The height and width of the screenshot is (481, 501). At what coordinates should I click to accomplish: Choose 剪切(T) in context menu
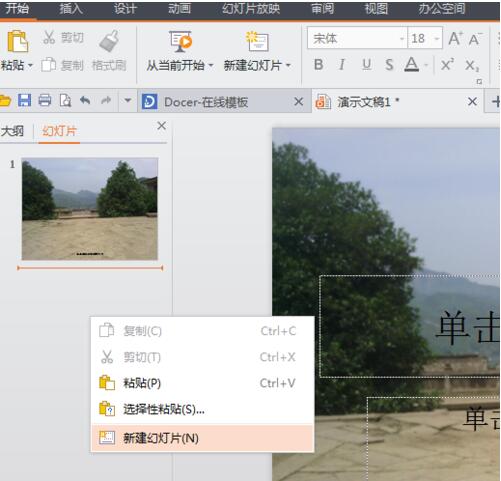click(202, 357)
